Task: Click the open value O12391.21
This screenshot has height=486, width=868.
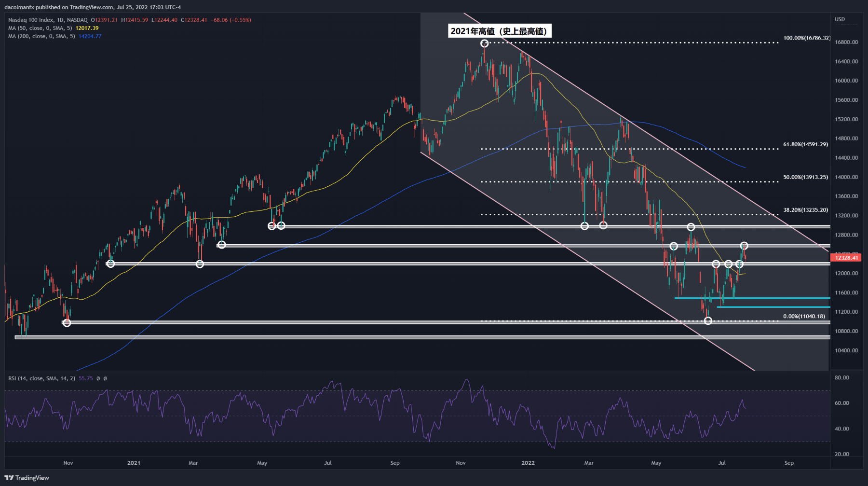Action: [x=104, y=20]
